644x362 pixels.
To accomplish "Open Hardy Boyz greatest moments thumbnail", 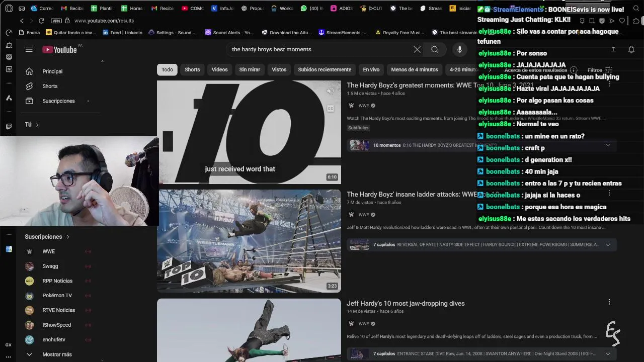I will click(249, 132).
